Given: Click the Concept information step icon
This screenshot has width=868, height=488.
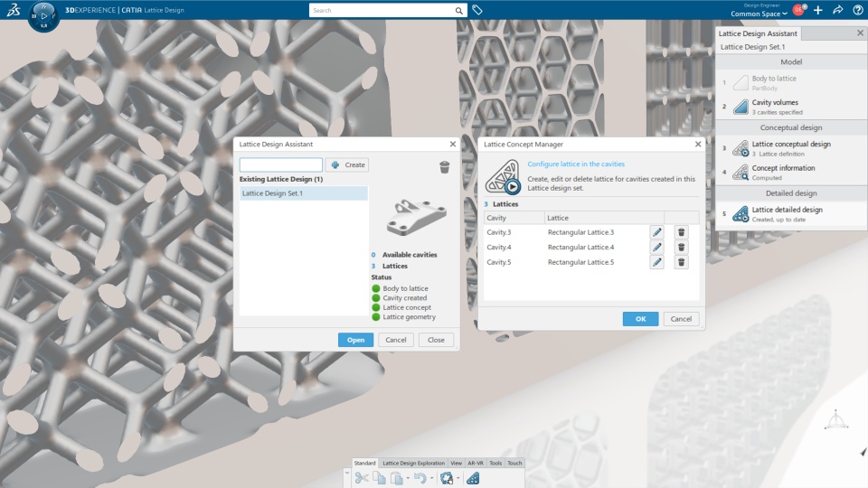Looking at the screenshot, I should (x=741, y=173).
